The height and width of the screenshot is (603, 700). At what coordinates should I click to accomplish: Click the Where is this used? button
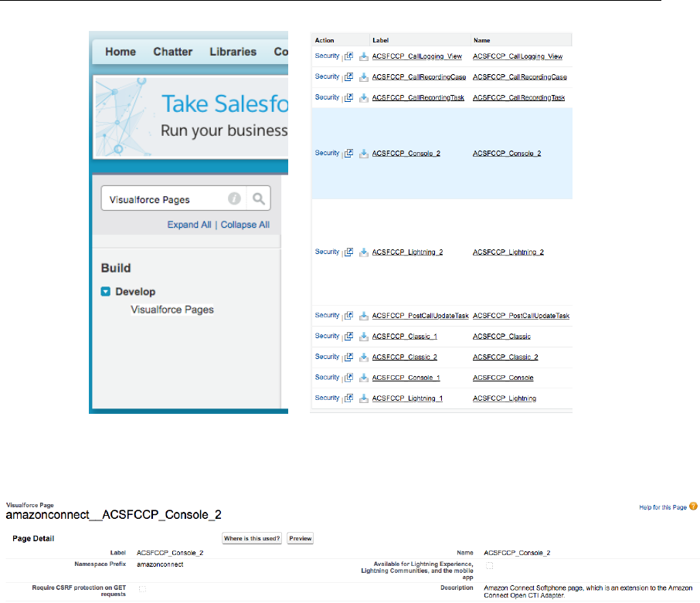(x=252, y=538)
